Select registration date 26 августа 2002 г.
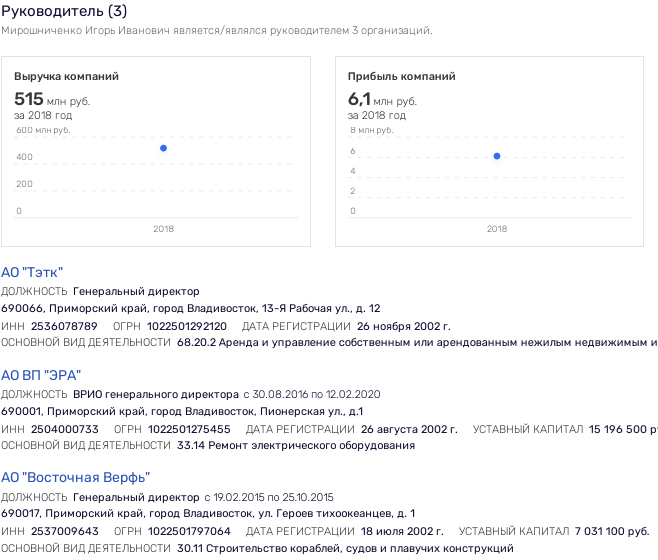This screenshot has width=658, height=560. coord(409,429)
